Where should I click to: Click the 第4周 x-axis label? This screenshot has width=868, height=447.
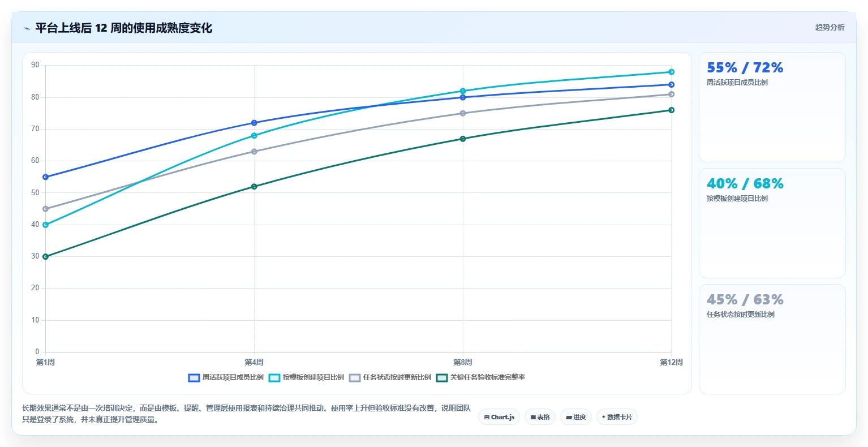254,362
